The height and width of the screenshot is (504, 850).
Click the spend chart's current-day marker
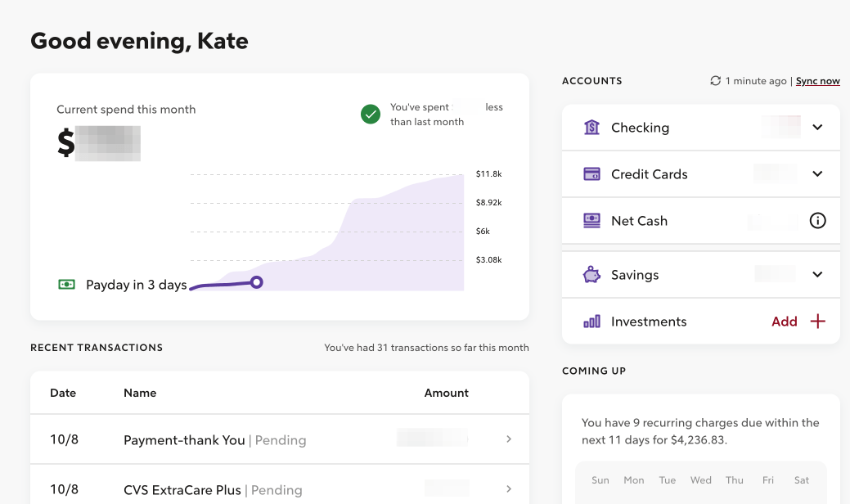click(257, 282)
